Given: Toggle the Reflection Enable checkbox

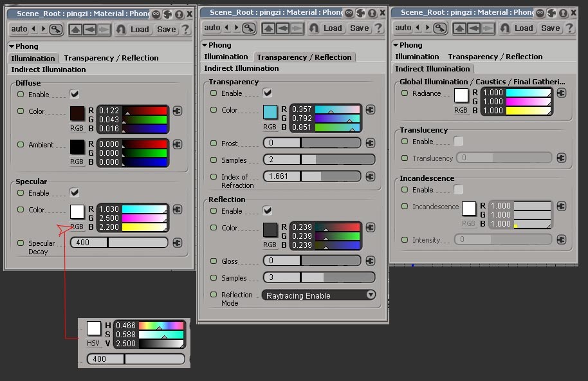Looking at the screenshot, I should coord(268,210).
